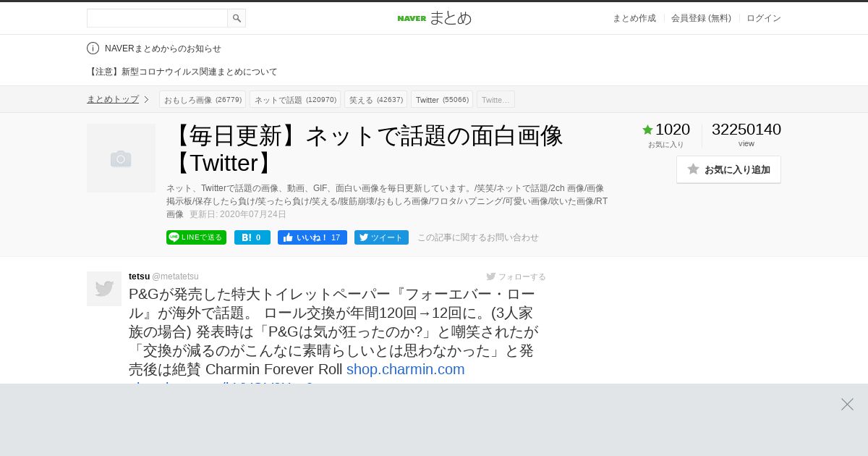868x456 pixels.
Task: Click the camera placeholder thumbnail
Action: [121, 158]
